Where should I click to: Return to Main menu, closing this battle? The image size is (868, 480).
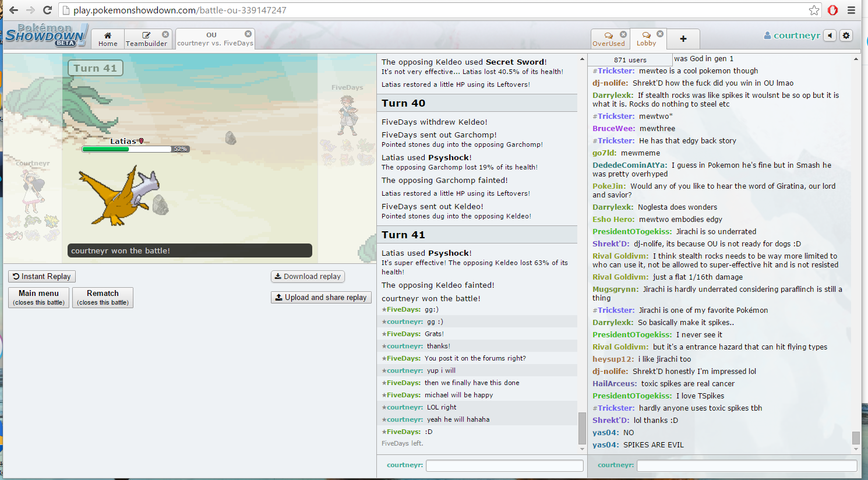click(39, 298)
